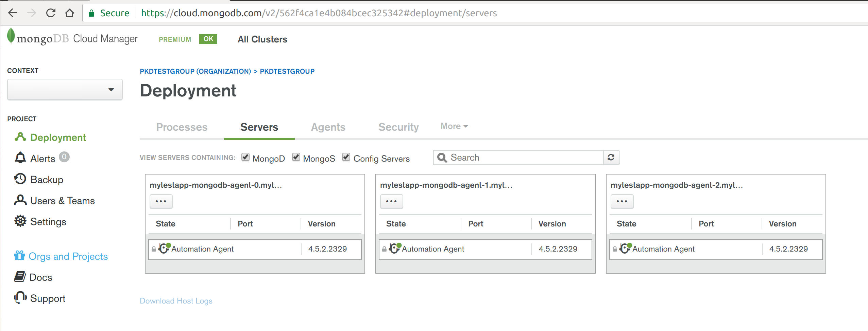Click the browser back arrow

[x=13, y=13]
